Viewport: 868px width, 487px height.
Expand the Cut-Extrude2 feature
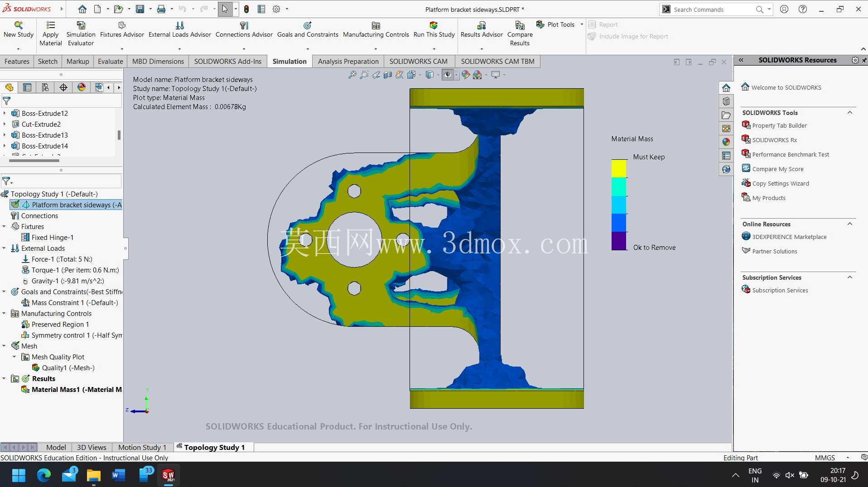click(5, 124)
